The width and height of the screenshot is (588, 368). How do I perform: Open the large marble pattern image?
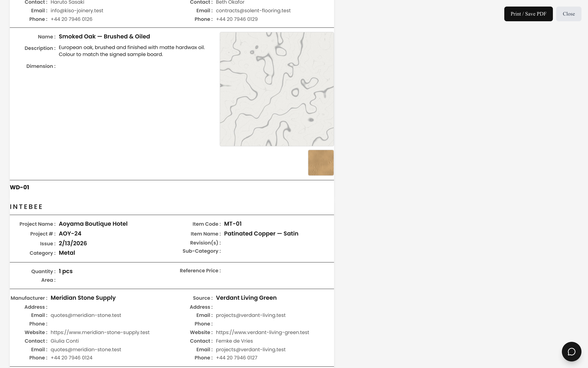point(277,89)
